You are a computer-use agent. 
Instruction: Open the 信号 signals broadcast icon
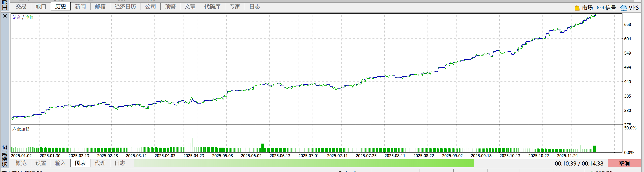600,8
